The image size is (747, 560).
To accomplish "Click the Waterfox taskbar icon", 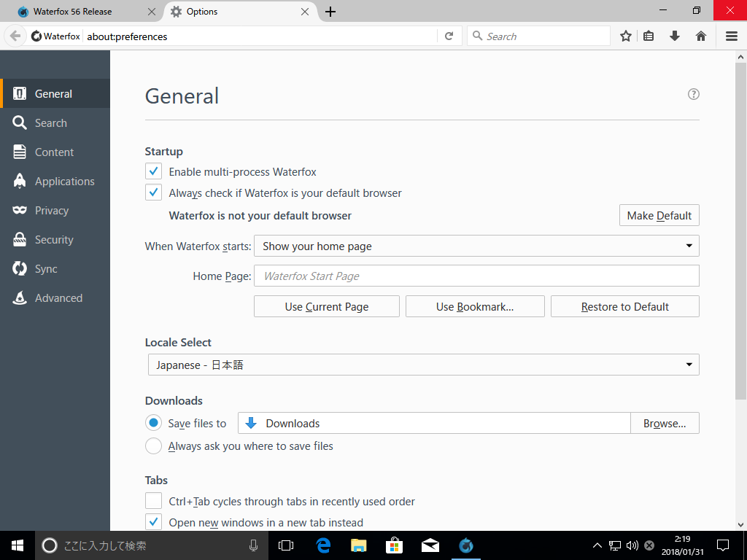I will click(466, 545).
